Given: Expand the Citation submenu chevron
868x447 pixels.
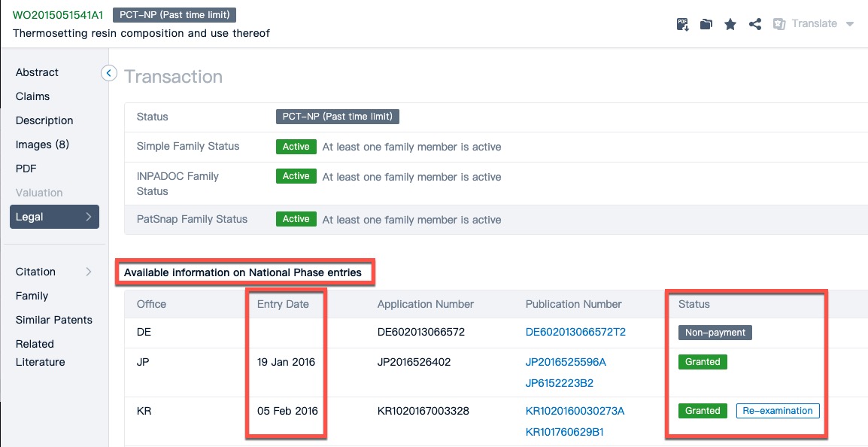Looking at the screenshot, I should (x=88, y=272).
